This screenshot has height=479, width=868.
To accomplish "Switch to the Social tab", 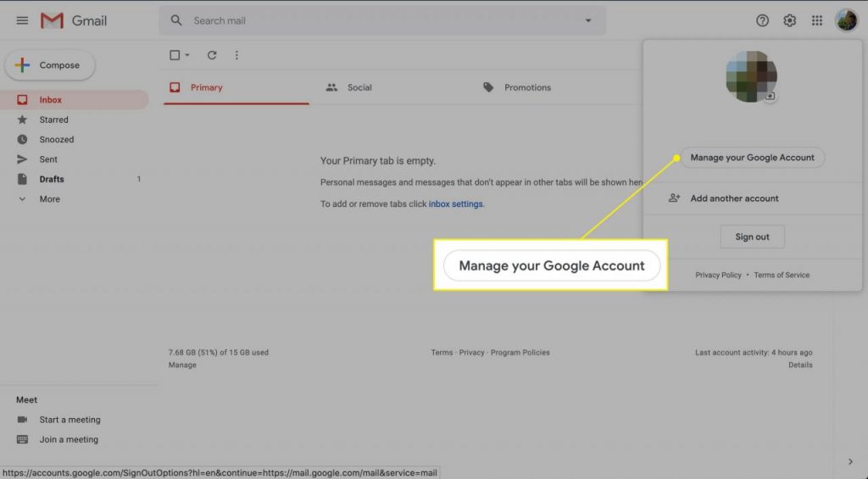I will 348,87.
